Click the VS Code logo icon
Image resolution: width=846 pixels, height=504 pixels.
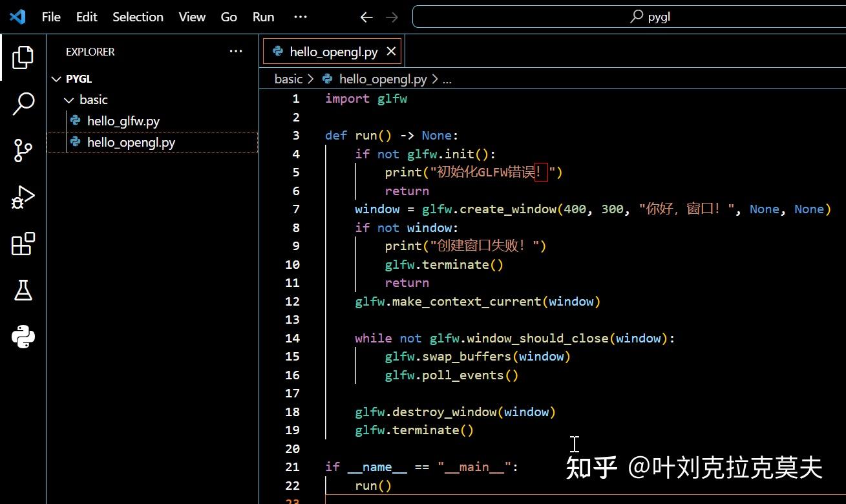16,16
